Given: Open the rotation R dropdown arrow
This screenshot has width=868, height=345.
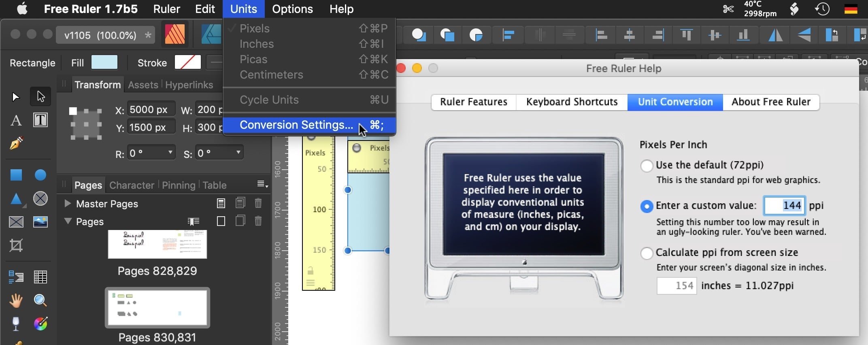Looking at the screenshot, I should pyautogui.click(x=170, y=152).
